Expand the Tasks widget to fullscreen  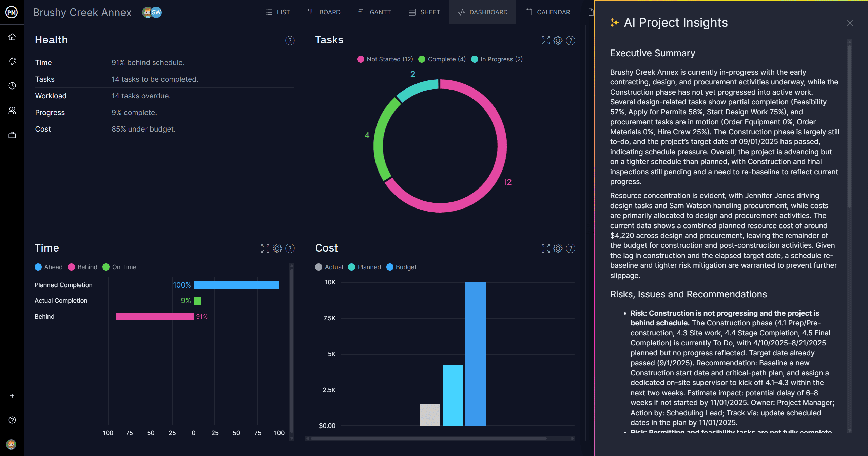pos(546,41)
